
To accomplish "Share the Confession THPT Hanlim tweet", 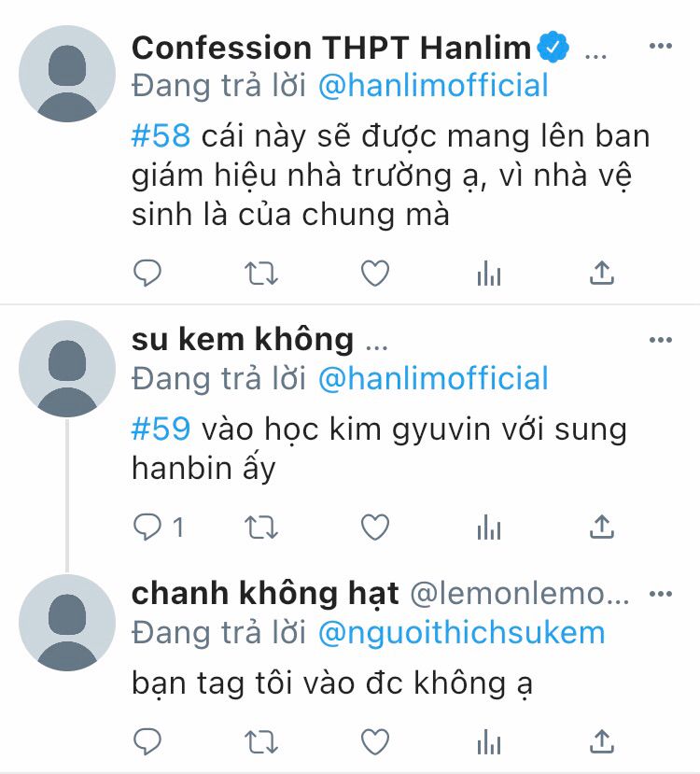I will [x=602, y=273].
